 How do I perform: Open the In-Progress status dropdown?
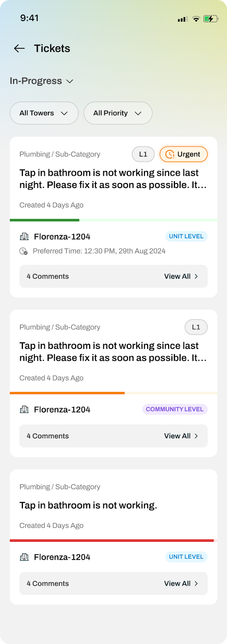click(x=42, y=81)
